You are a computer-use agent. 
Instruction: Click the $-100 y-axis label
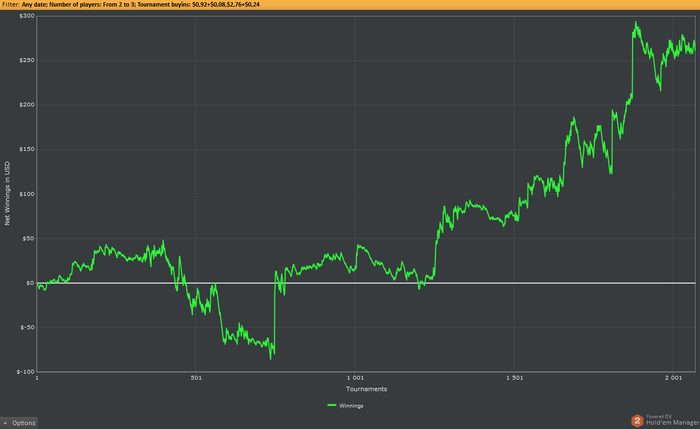tap(25, 372)
